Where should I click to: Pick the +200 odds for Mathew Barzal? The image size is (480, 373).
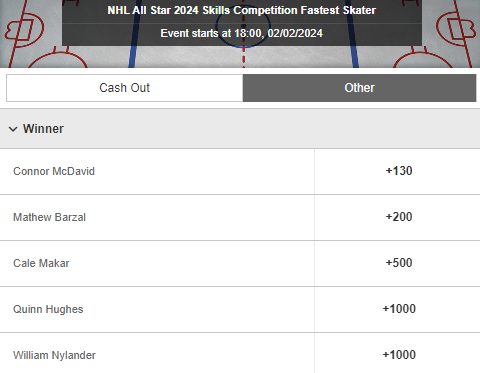397,217
